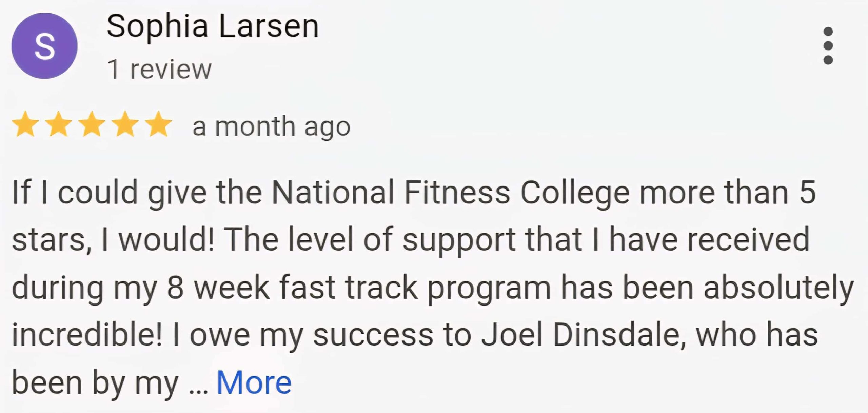868x413 pixels.
Task: Click the fifth gold rating star
Action: coord(158,124)
